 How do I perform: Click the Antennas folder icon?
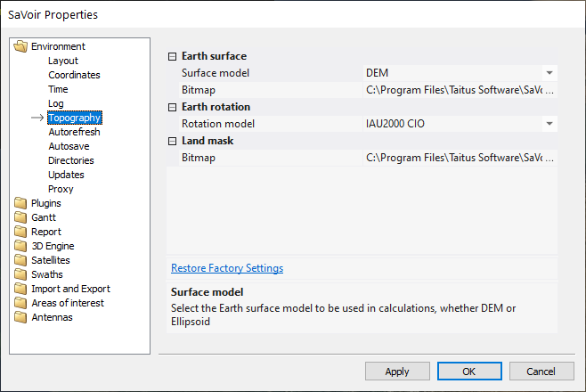(x=21, y=317)
